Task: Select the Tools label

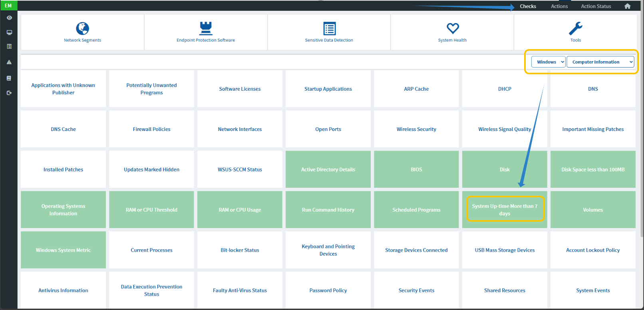Action: pos(576,40)
